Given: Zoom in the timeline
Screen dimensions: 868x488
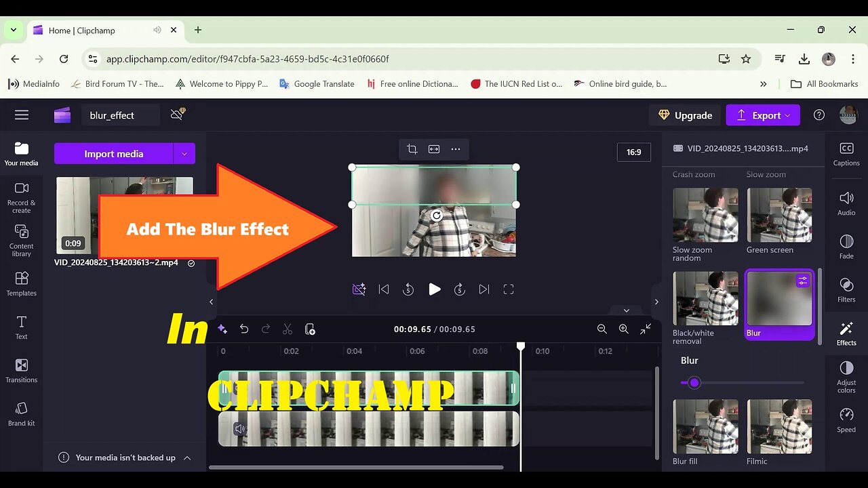Looking at the screenshot, I should [x=624, y=329].
